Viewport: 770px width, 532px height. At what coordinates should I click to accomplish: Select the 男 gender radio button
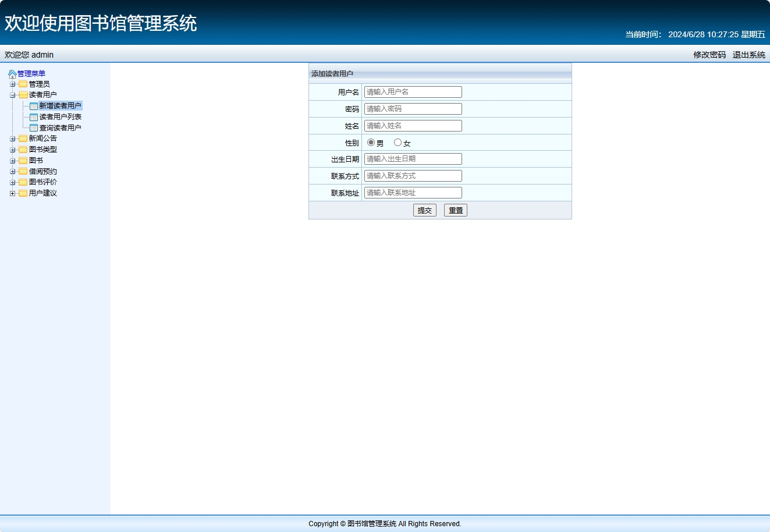coord(371,141)
